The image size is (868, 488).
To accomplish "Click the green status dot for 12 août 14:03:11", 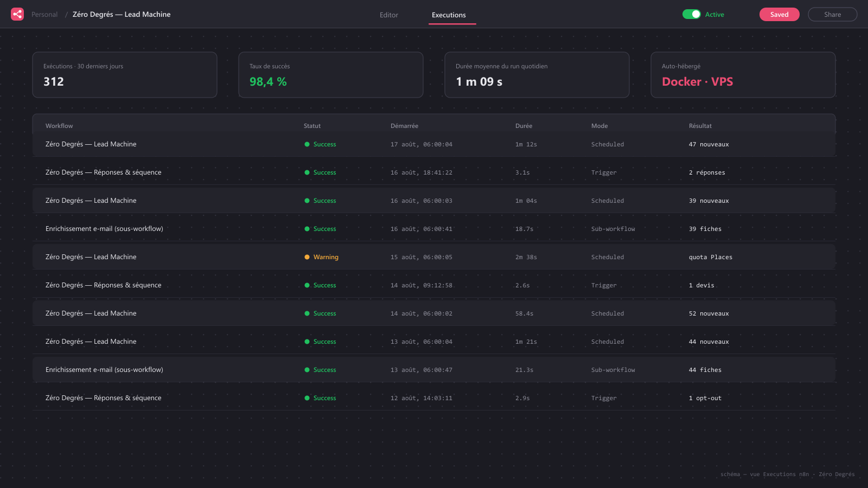I will coord(307,398).
